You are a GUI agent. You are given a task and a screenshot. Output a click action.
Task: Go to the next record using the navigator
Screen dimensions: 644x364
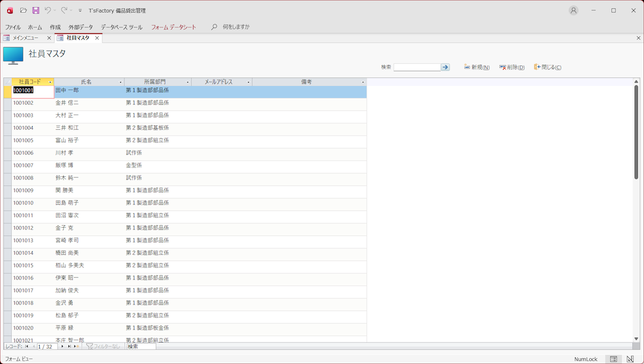coord(62,346)
